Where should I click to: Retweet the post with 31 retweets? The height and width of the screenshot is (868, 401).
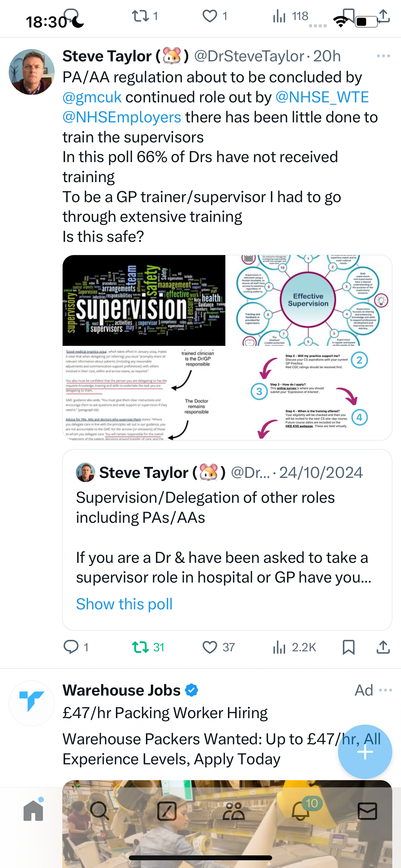point(148,647)
